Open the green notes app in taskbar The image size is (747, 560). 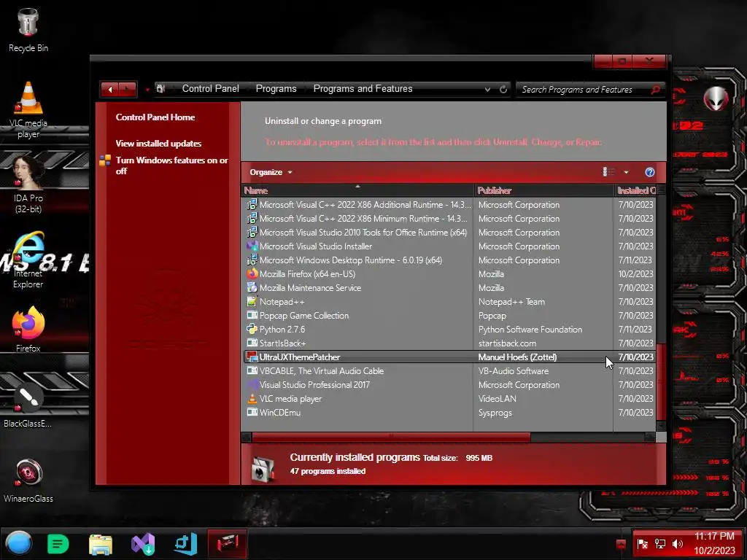click(x=58, y=543)
